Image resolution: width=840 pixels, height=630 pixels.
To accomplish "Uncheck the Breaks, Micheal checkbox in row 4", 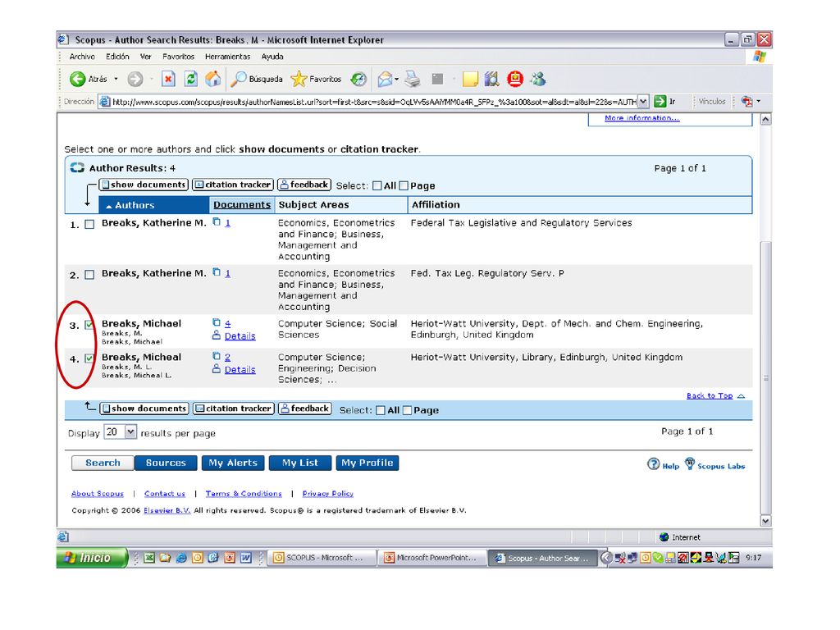I will (89, 359).
